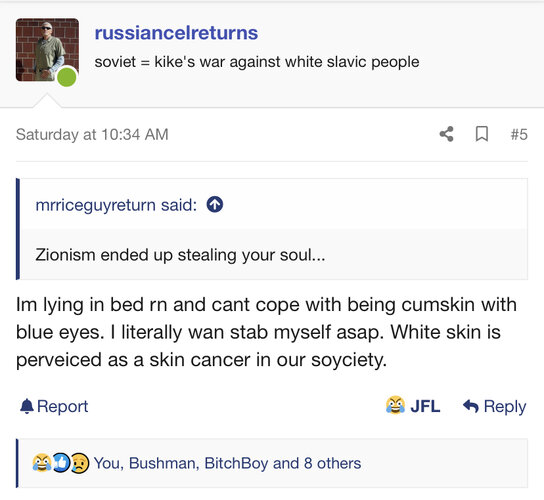Click the bell icon beside Report
This screenshot has height=500, width=544.
27,406
